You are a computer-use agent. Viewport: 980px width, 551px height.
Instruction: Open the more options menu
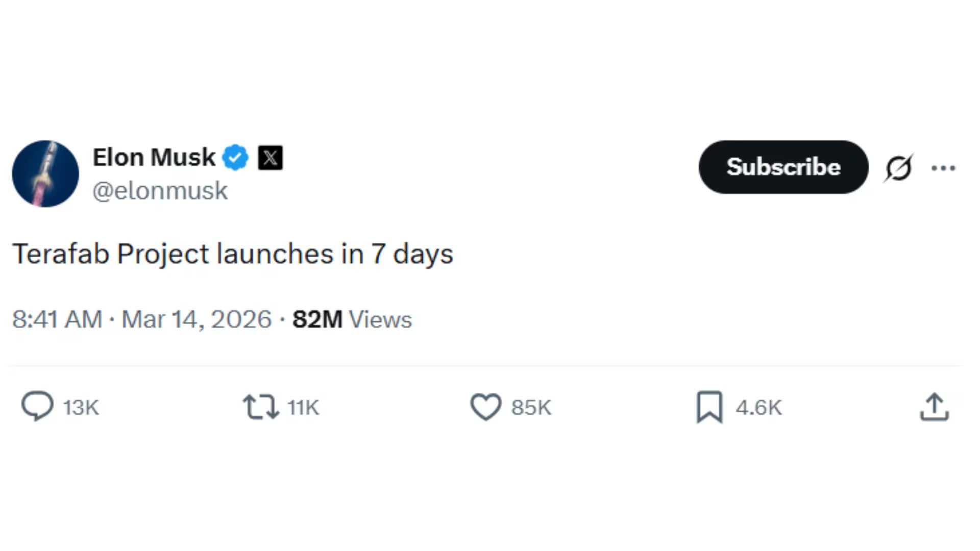pyautogui.click(x=943, y=167)
